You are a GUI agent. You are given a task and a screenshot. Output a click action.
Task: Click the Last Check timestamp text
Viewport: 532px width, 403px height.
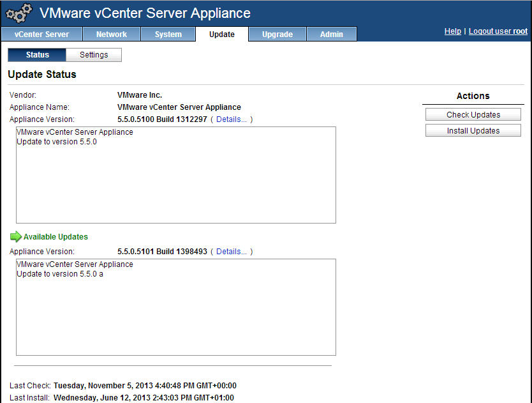pos(145,386)
